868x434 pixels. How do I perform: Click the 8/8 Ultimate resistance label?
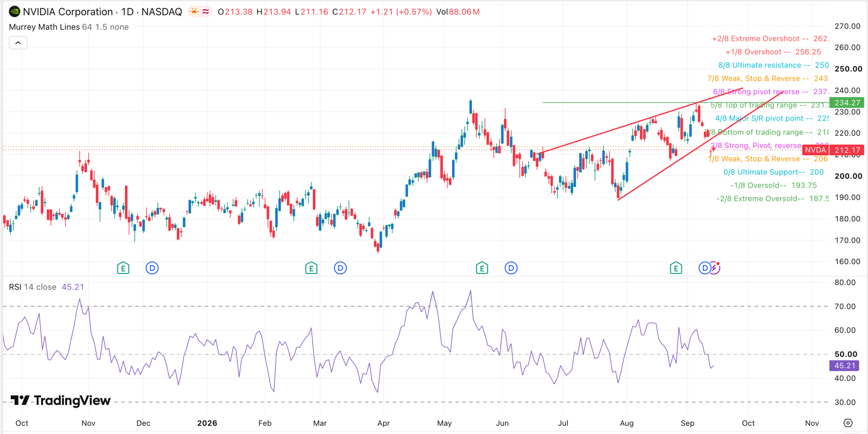(773, 65)
